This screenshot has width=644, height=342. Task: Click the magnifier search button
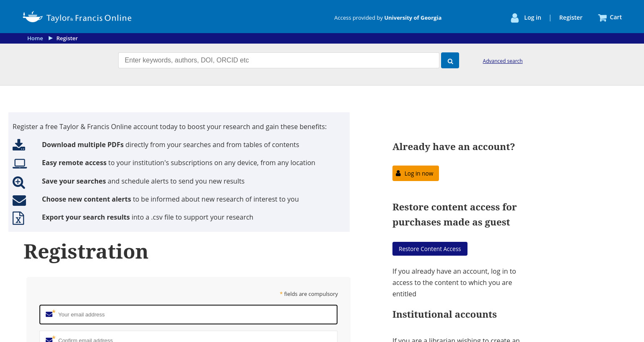click(x=450, y=60)
